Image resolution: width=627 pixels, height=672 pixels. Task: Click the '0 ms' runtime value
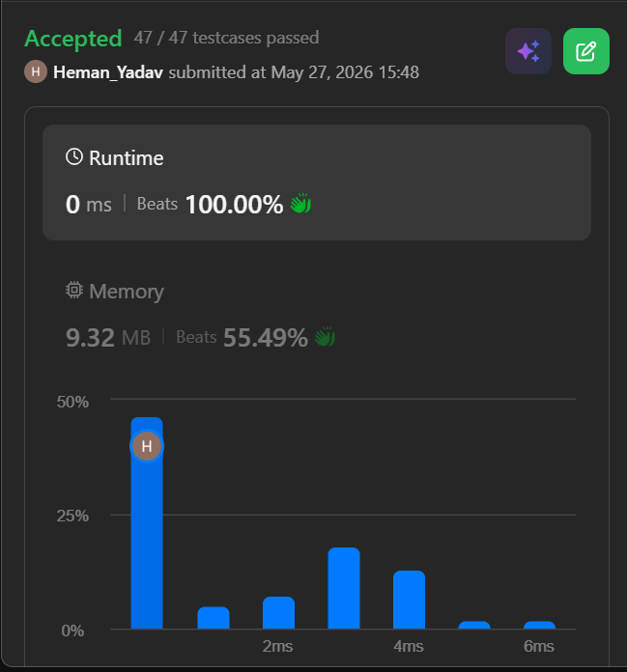[89, 204]
